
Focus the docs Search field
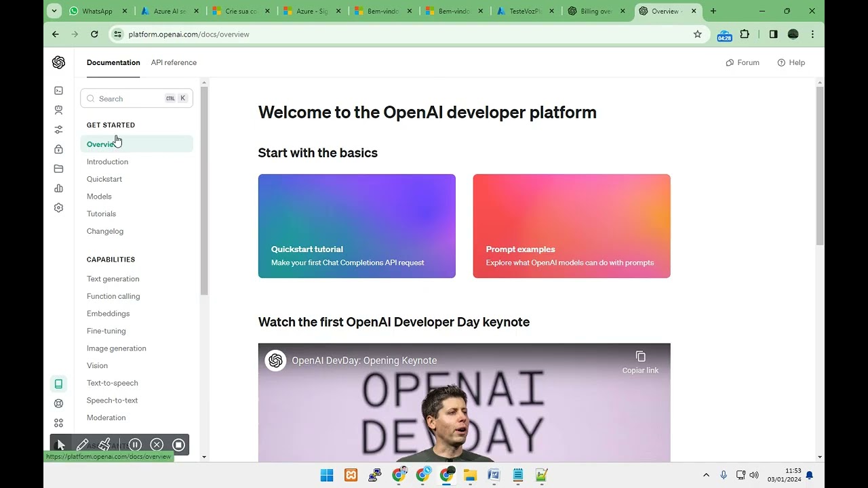click(136, 98)
